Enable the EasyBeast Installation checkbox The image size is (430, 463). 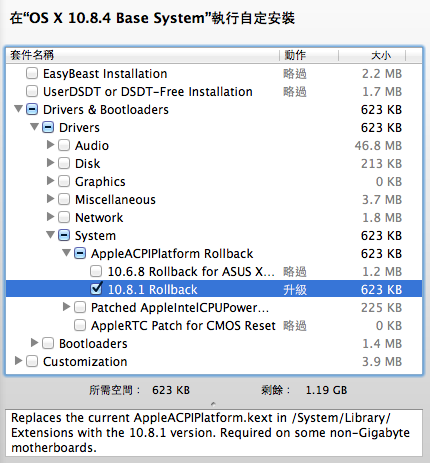(32, 73)
